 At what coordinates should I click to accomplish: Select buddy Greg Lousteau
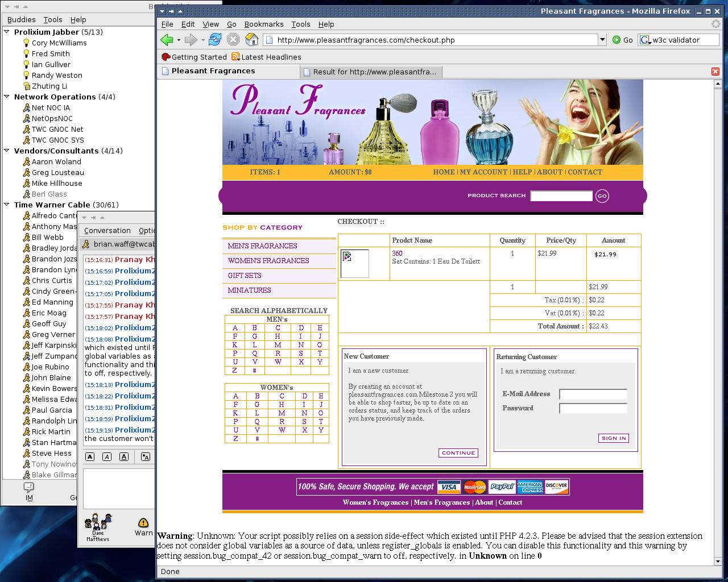pos(53,173)
